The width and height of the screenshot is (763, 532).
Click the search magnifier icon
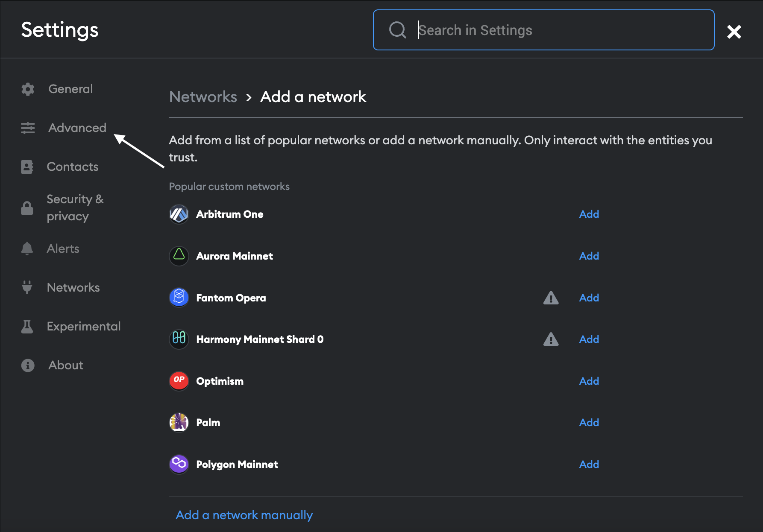point(397,30)
